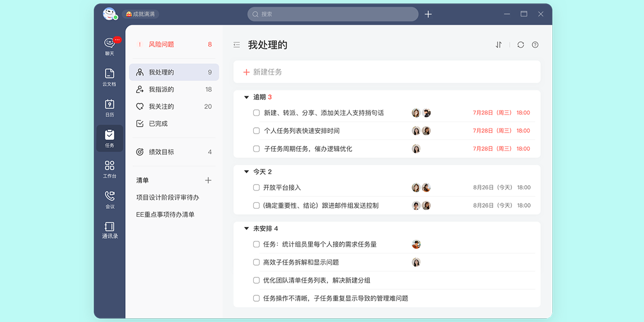Tick the checkbox for 高效子任务拆解和显示问题
The height and width of the screenshot is (322, 644).
pos(256,262)
